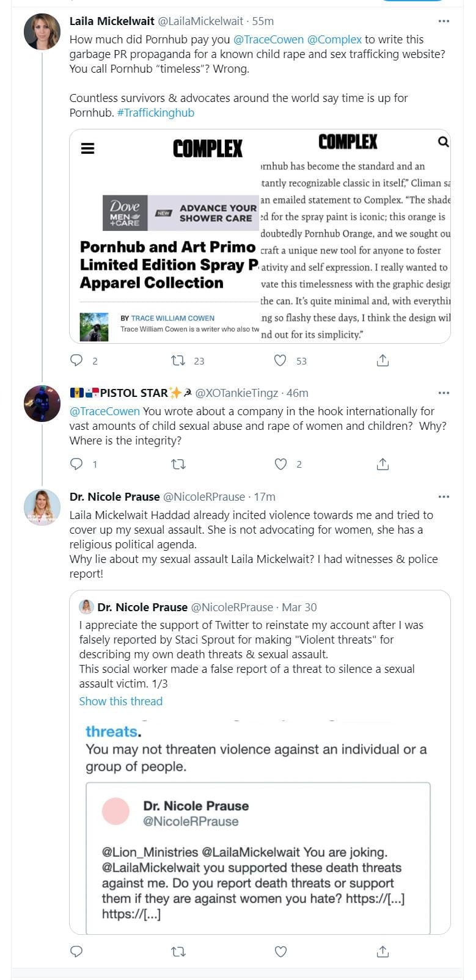Open Laila Mickelwait's profile avatar
Image resolution: width=476 pixels, height=980 pixels.
click(x=42, y=32)
